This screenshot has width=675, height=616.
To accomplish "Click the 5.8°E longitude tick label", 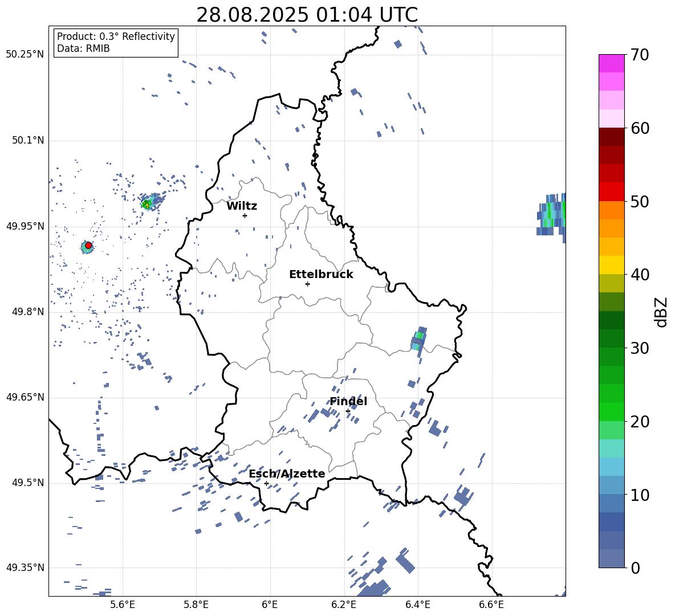I will pos(196,605).
